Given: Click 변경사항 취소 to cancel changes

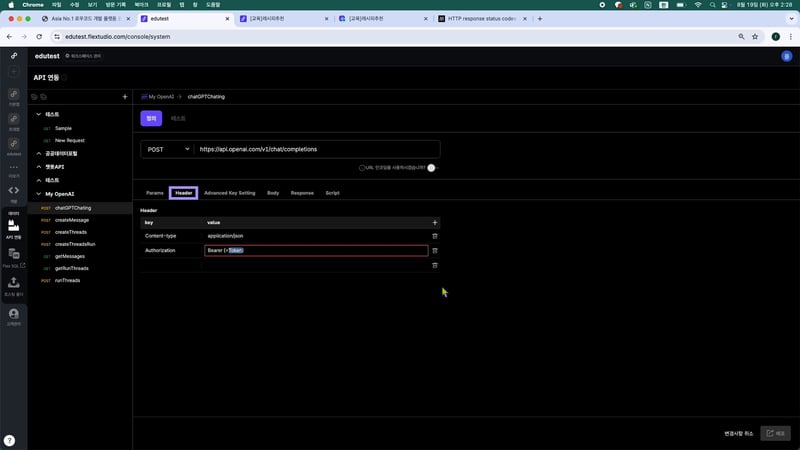Looking at the screenshot, I should tap(738, 433).
